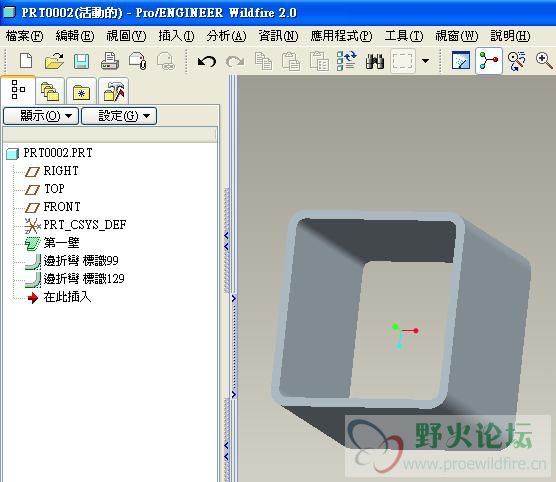Click the Redo arrow icon
556x482 pixels.
tap(235, 61)
